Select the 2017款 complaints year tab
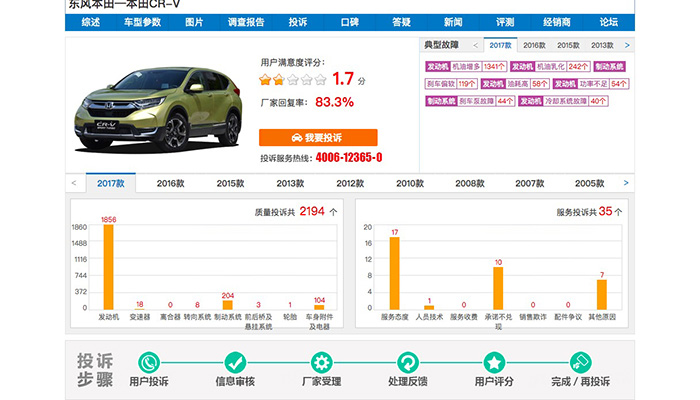 pos(111,183)
